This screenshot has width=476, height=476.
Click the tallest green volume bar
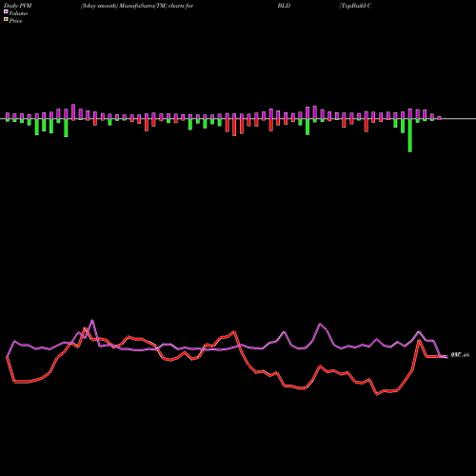pos(410,135)
